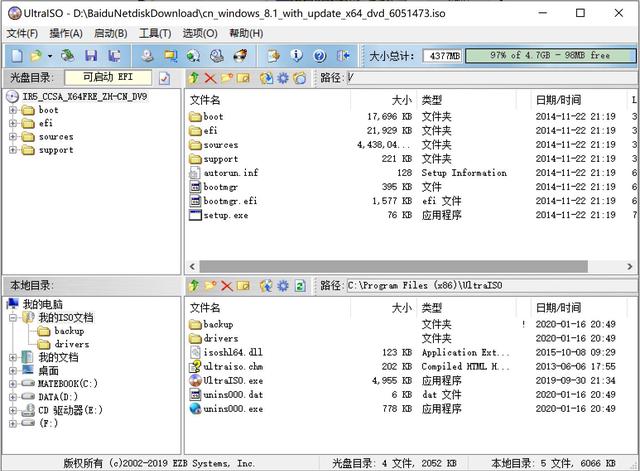This screenshot has height=471, width=640.
Task: Click the rename icon in the local panel
Action: pos(243,285)
